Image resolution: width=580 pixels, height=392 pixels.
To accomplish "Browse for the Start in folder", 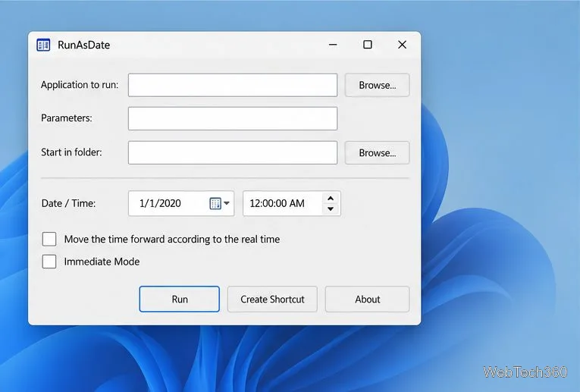I will click(x=378, y=152).
